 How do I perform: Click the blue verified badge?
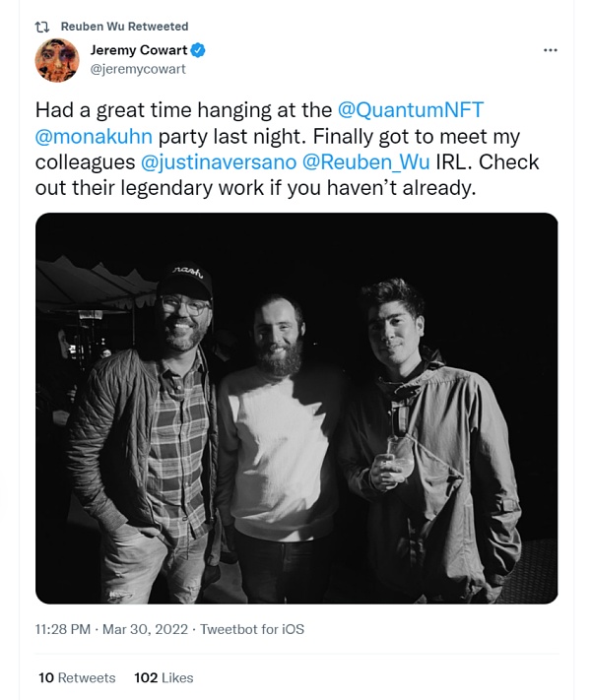coord(198,50)
